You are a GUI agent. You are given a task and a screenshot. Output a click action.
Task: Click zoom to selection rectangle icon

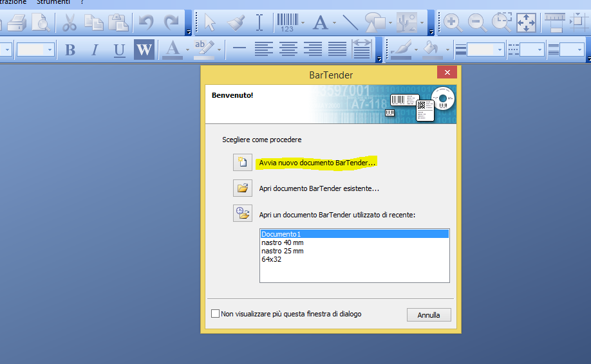[x=502, y=22]
